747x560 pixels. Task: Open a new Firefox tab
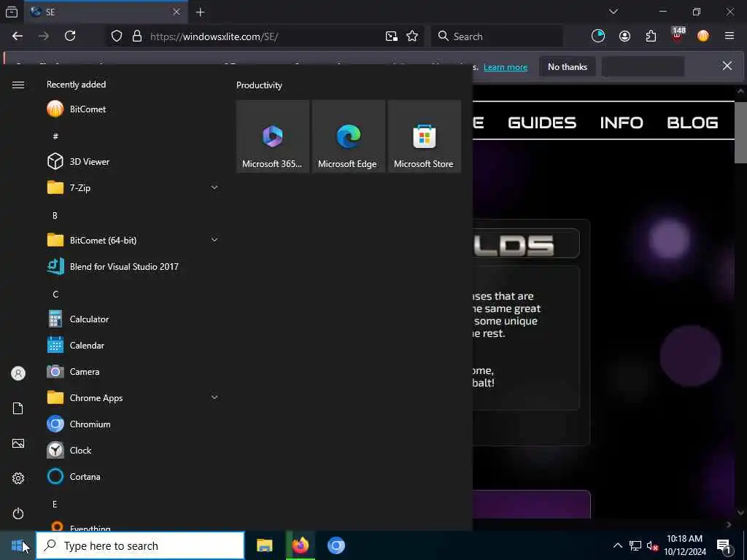(x=200, y=12)
